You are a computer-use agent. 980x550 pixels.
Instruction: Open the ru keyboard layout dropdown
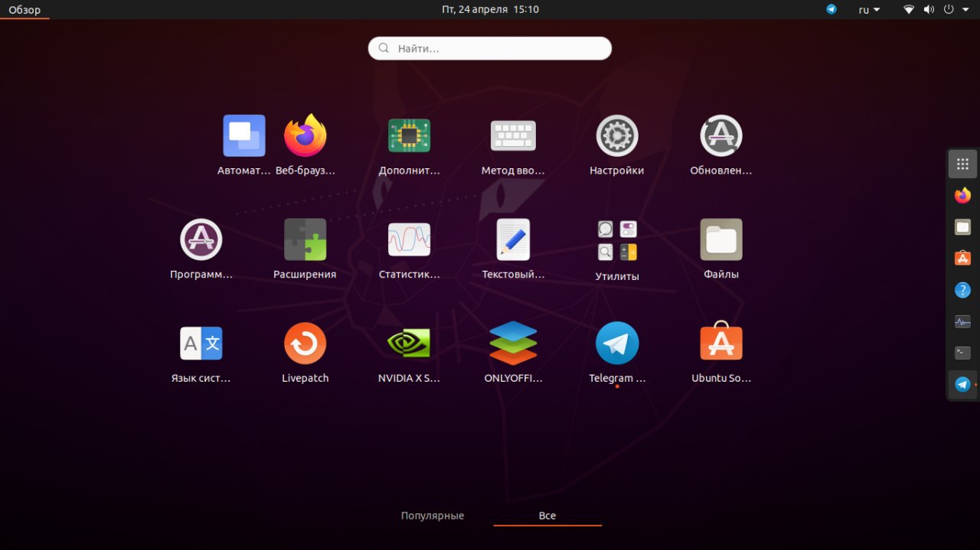click(x=869, y=10)
